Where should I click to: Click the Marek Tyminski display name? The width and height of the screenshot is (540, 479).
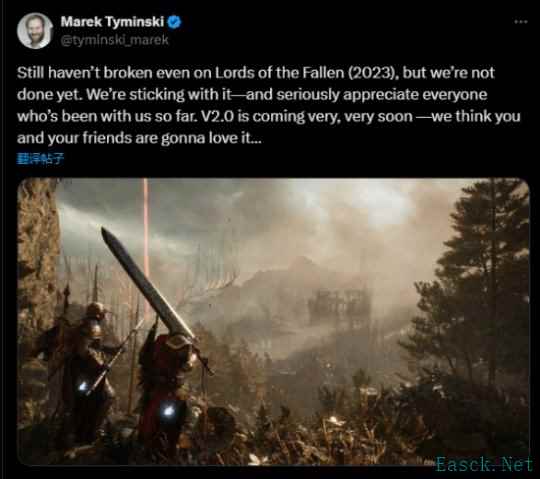[x=112, y=22]
